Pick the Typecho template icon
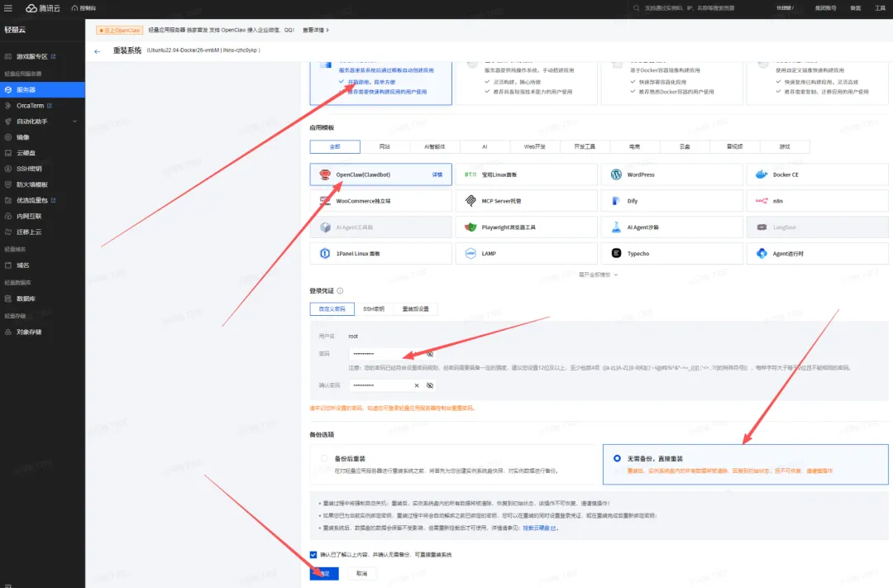The width and height of the screenshot is (893, 588). [x=616, y=253]
